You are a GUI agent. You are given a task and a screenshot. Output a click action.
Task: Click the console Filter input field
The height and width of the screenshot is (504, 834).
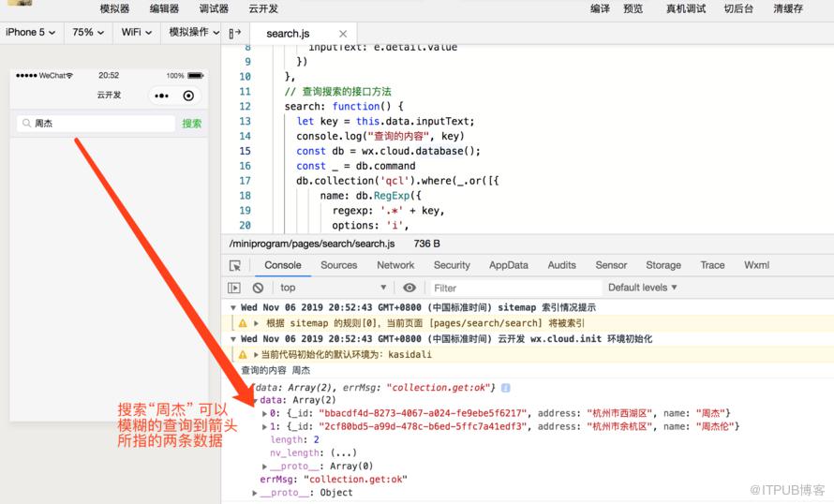[x=514, y=288]
